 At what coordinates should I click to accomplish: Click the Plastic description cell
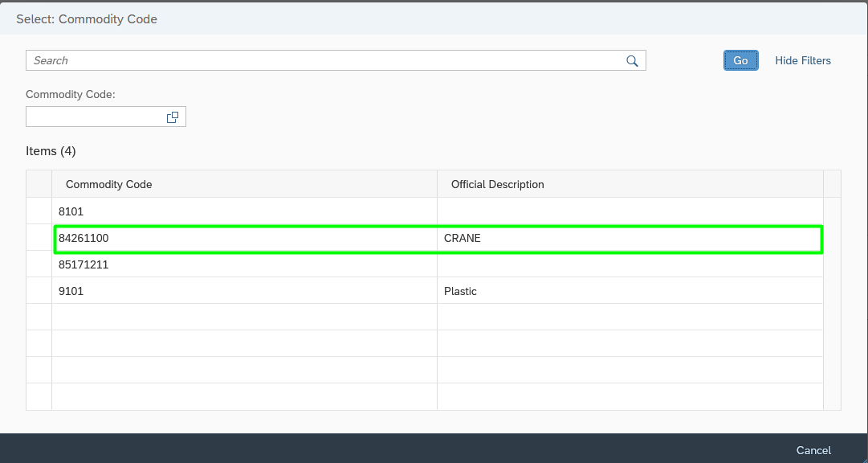coord(630,291)
